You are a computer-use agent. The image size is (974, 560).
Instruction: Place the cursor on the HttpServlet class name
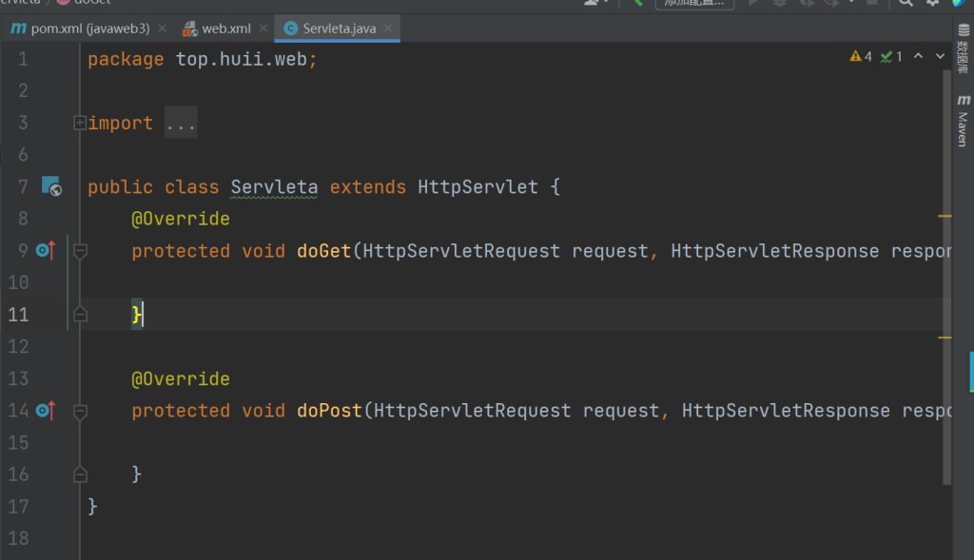[477, 187]
